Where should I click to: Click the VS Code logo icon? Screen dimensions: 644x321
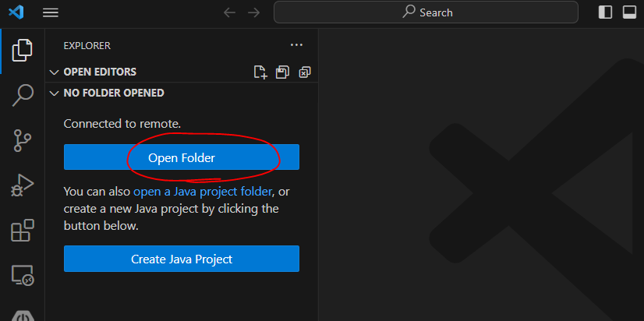(16, 12)
